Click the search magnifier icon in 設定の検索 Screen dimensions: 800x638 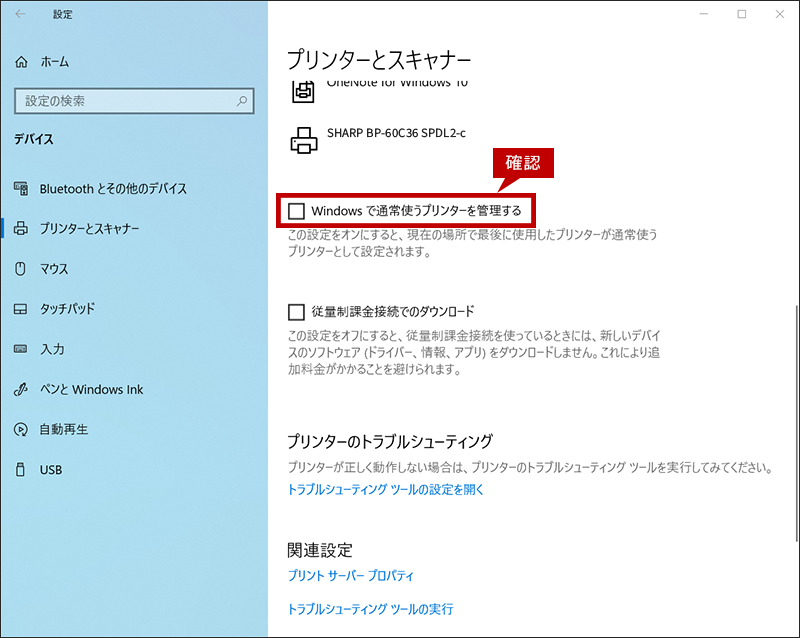241,101
